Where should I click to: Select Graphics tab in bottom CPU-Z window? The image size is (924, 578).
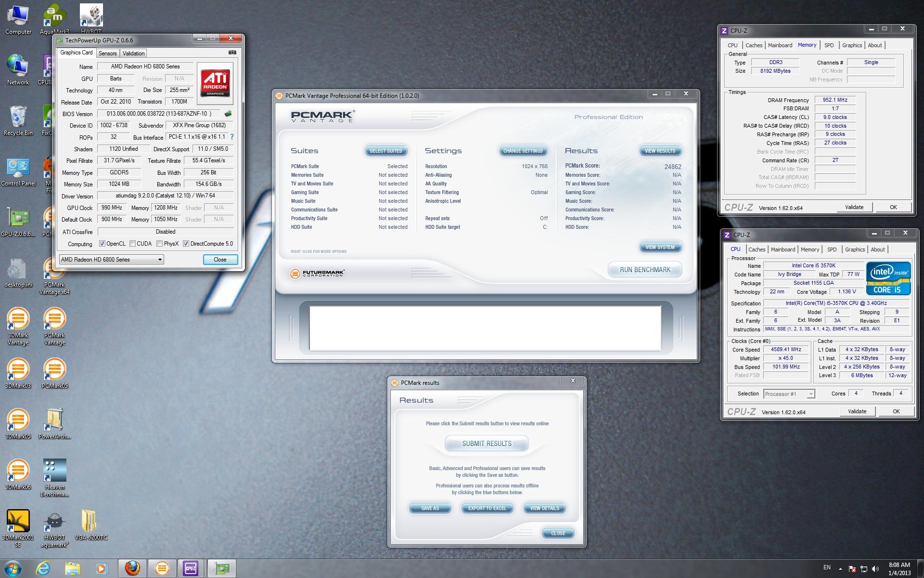tap(855, 250)
